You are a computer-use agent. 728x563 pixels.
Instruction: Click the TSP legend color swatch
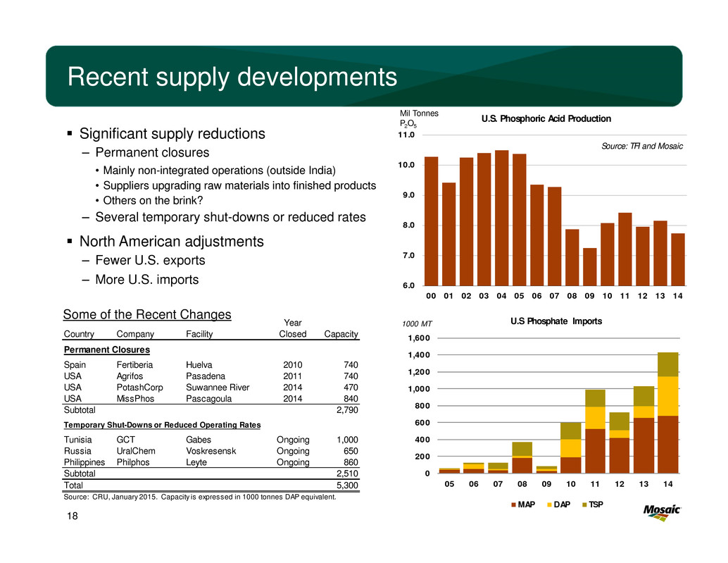[584, 505]
